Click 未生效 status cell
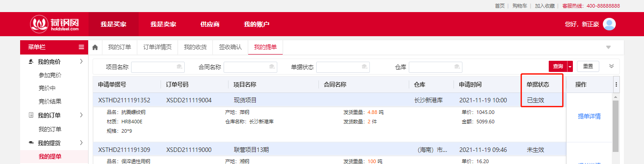 point(535,150)
